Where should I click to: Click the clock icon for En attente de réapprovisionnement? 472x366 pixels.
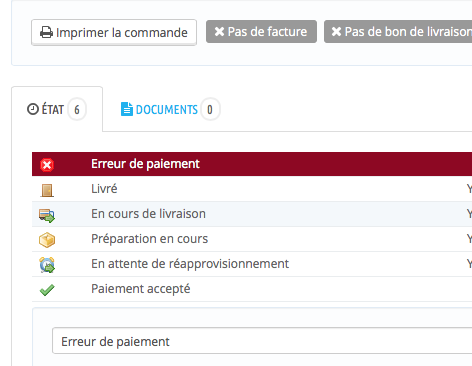47,265
